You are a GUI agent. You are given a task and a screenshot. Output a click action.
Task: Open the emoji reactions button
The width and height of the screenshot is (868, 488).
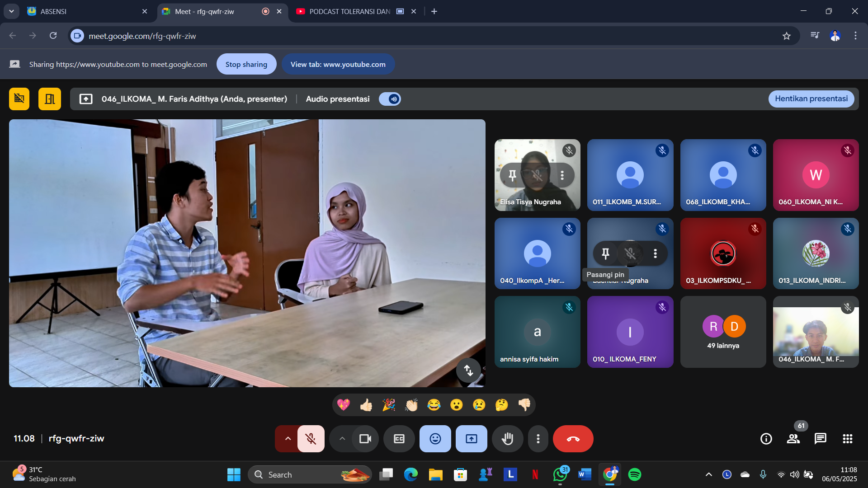pyautogui.click(x=435, y=439)
